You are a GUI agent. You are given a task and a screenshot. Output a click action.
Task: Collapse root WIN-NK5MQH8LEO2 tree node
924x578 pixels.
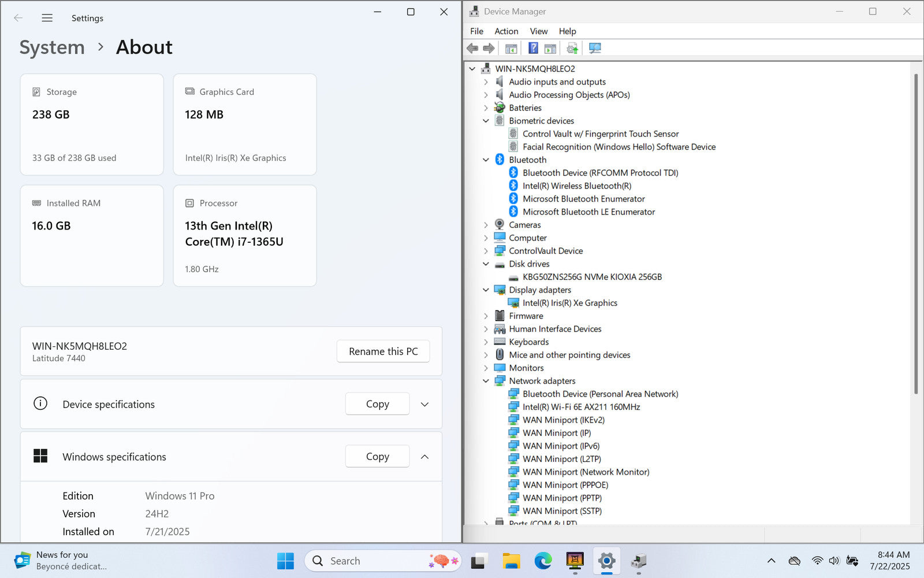472,69
